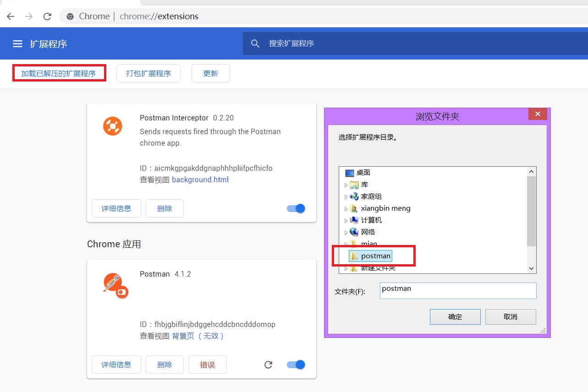Select 网络 in the folder tree
588x392 pixels.
click(x=368, y=232)
